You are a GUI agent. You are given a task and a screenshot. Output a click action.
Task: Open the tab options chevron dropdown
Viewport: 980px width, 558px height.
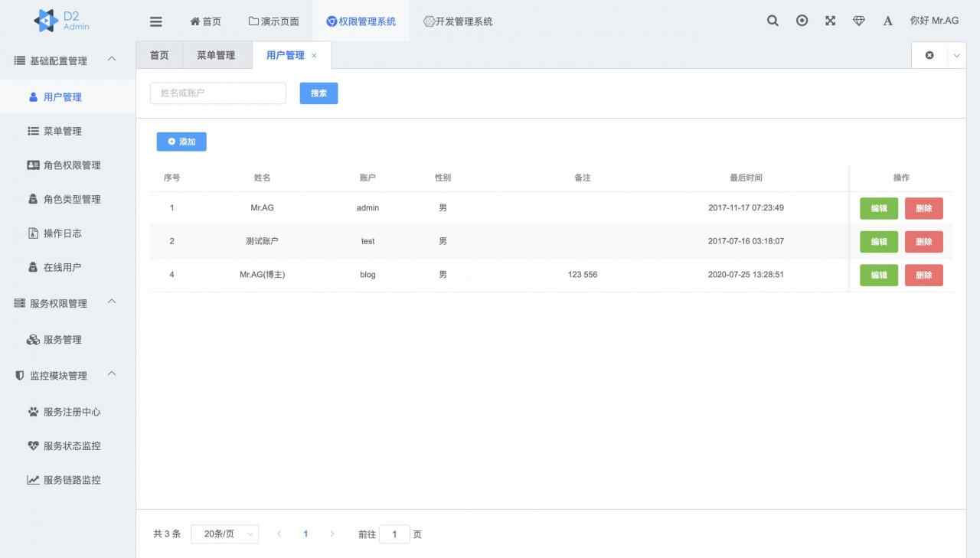[955, 55]
